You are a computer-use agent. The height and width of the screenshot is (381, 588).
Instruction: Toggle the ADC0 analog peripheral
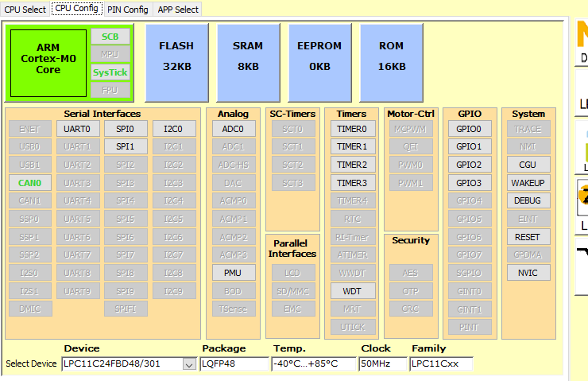pos(234,129)
